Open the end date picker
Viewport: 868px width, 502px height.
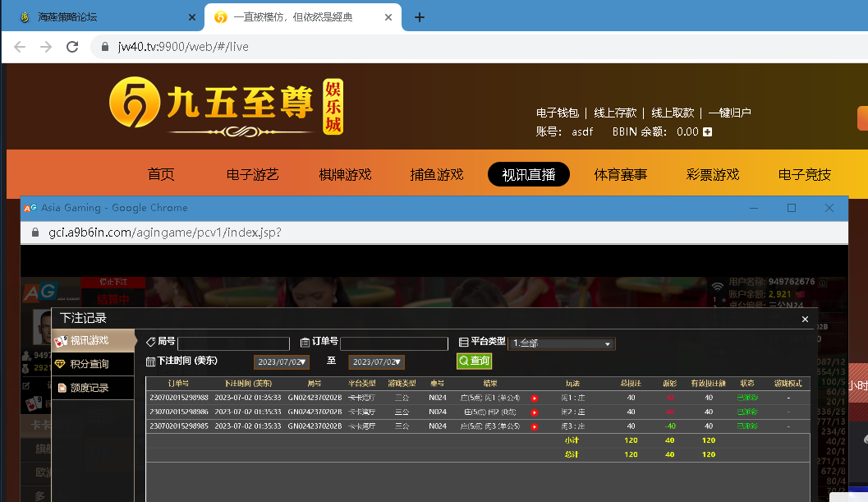click(376, 362)
